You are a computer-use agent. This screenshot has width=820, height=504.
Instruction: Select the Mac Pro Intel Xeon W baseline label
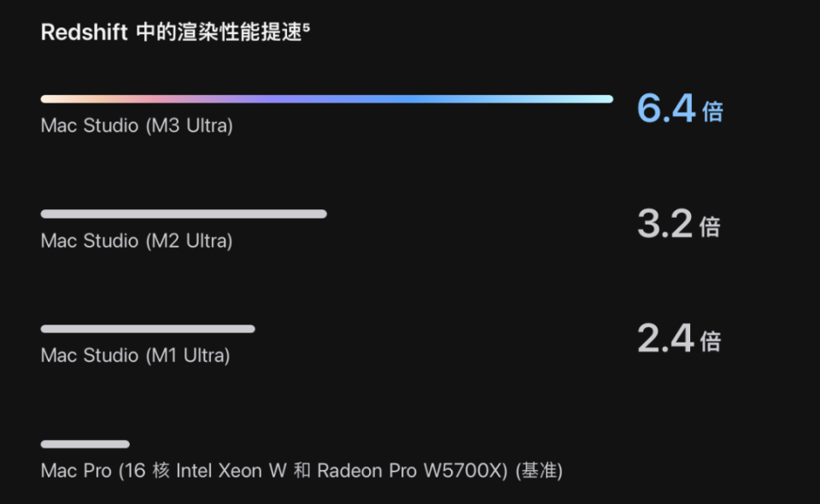click(x=302, y=471)
